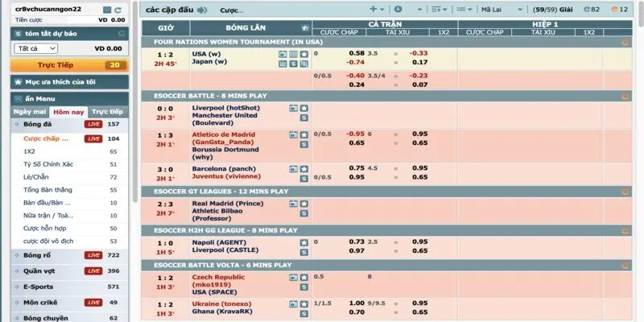Select Lẻ/Chẵn market
Screen dimensions: 644x322
36,177
